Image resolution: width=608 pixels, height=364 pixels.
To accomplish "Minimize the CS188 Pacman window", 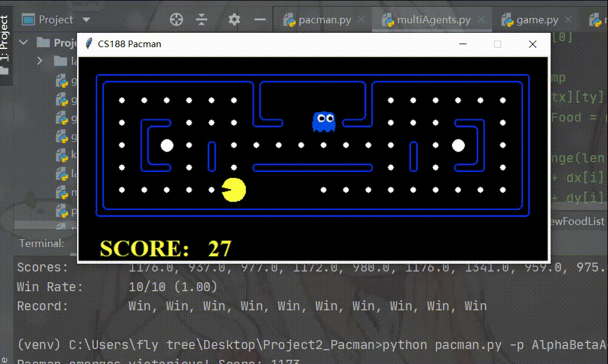I will [x=463, y=44].
